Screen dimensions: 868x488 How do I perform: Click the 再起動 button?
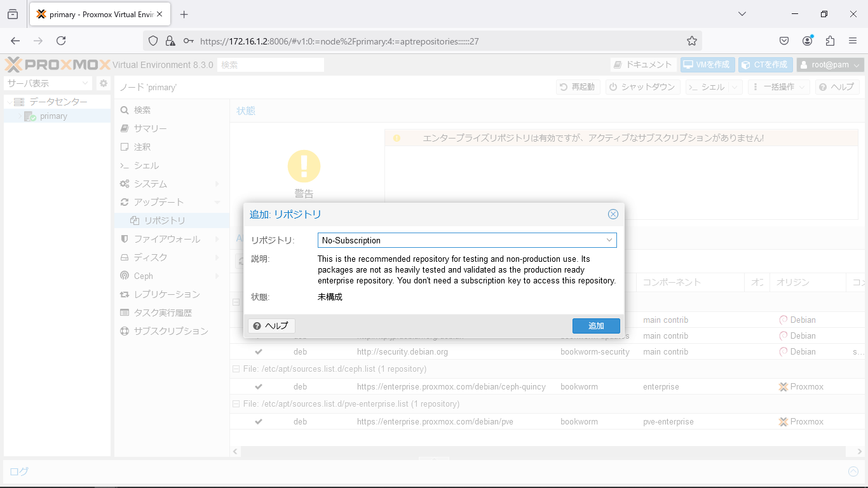(x=577, y=87)
